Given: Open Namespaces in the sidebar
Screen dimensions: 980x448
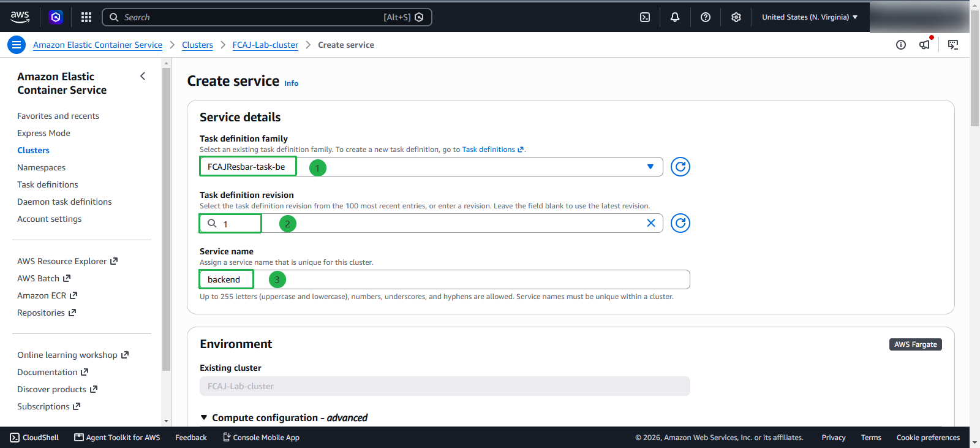Looking at the screenshot, I should pos(41,167).
